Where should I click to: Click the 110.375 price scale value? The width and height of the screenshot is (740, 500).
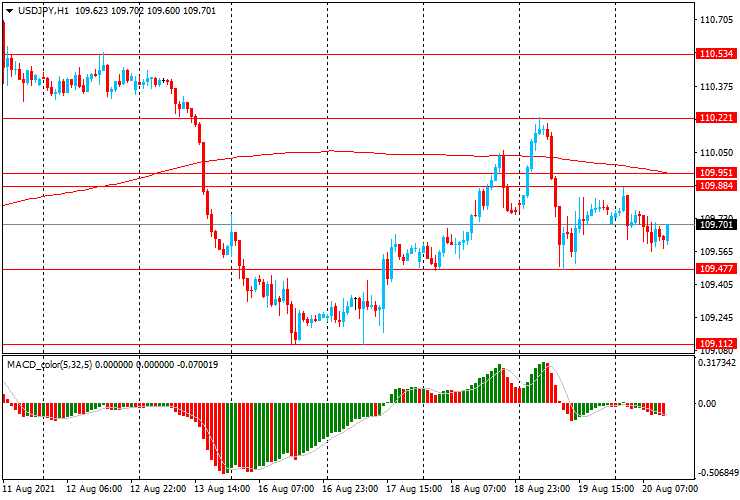tap(716, 86)
